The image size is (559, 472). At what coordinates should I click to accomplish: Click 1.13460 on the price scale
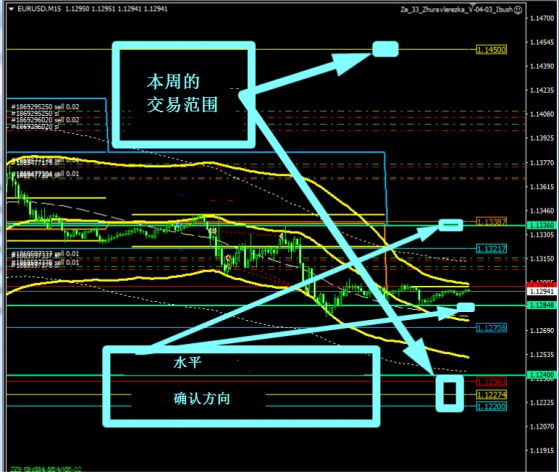[542, 211]
